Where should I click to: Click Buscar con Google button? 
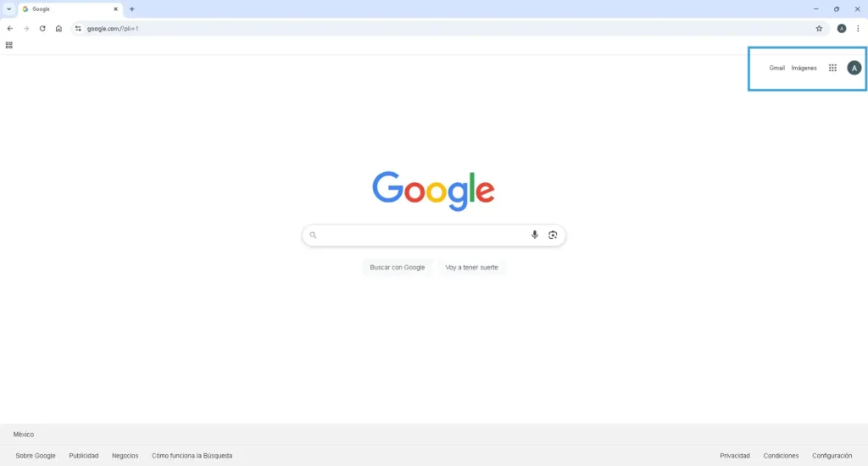pos(398,267)
